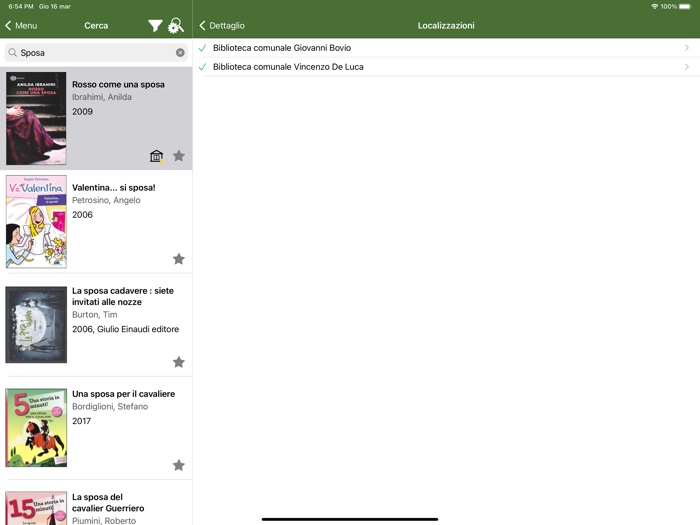Click author Burton, Tim
700x525 pixels.
95,314
